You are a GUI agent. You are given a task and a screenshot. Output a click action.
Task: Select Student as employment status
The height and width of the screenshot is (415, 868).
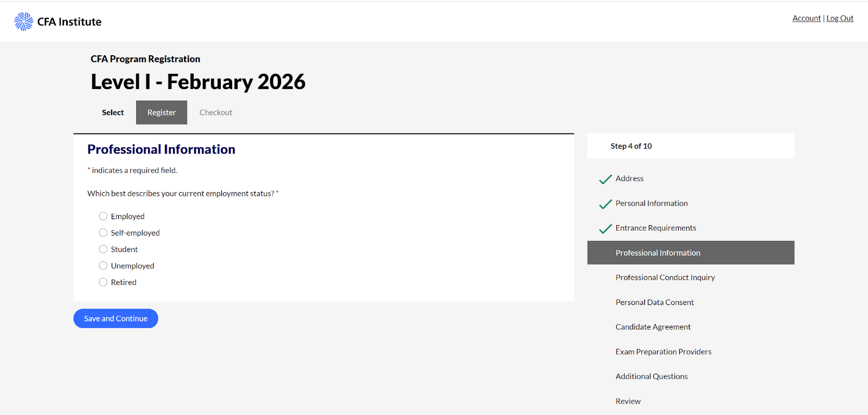(x=103, y=249)
